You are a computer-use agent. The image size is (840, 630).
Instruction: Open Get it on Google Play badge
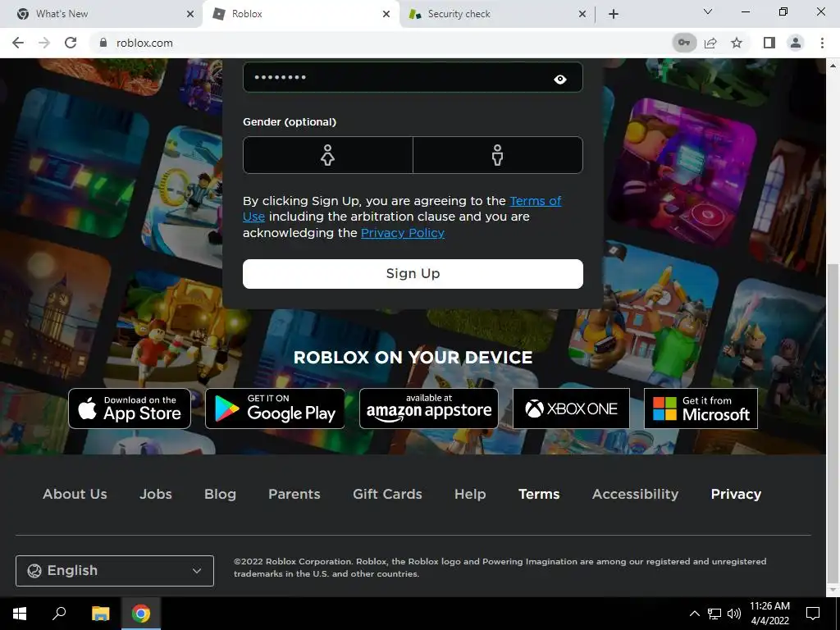click(x=275, y=409)
